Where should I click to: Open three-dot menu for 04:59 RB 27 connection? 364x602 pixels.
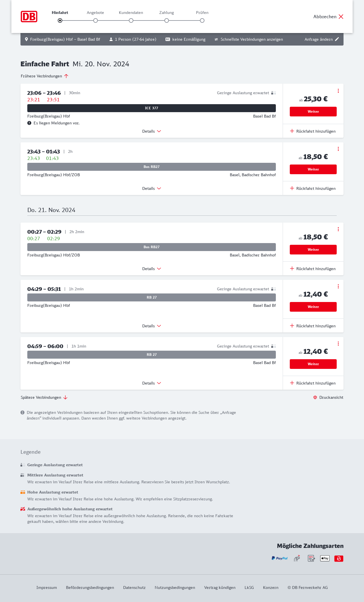(338, 344)
